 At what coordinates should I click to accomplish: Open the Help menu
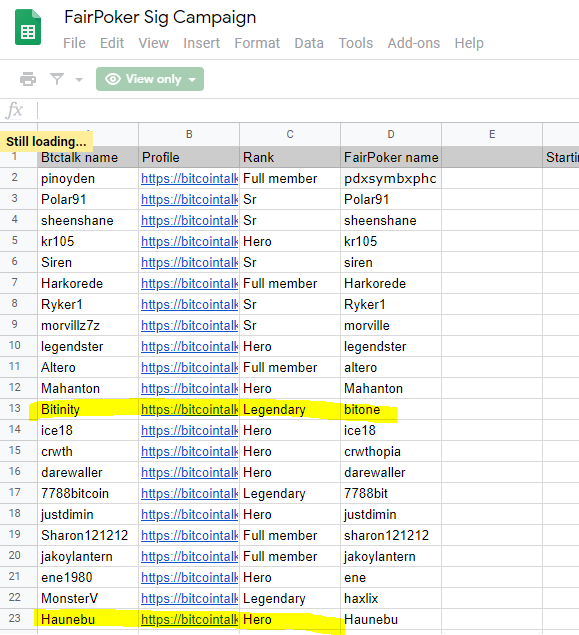(x=469, y=43)
